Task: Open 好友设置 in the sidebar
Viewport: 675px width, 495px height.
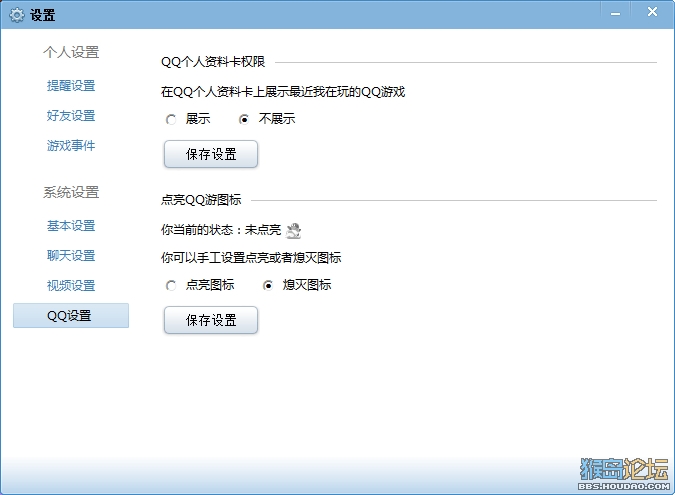Action: (71, 116)
